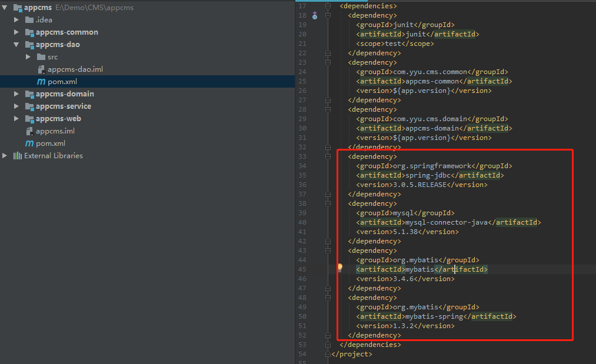Fold the spring-jdbc dependency at line 33
Viewport: 596px width, 364px height.
point(328,156)
